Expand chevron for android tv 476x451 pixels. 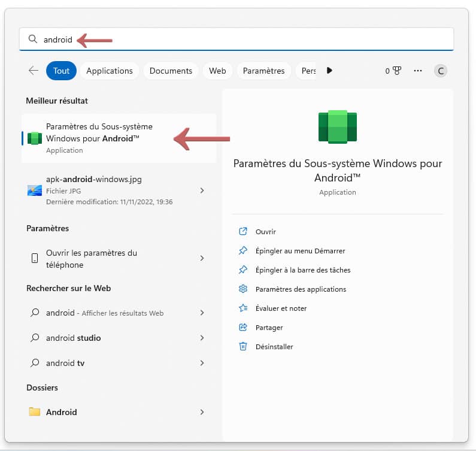point(202,363)
